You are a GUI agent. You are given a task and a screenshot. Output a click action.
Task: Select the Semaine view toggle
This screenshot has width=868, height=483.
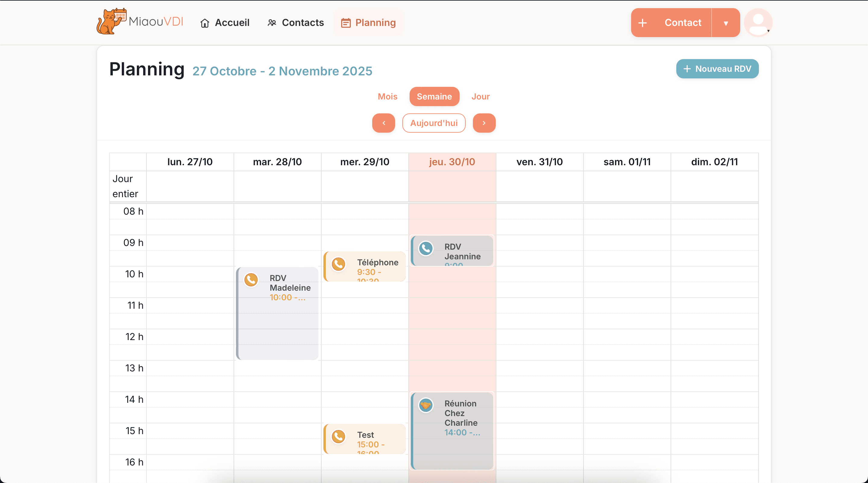pos(434,96)
